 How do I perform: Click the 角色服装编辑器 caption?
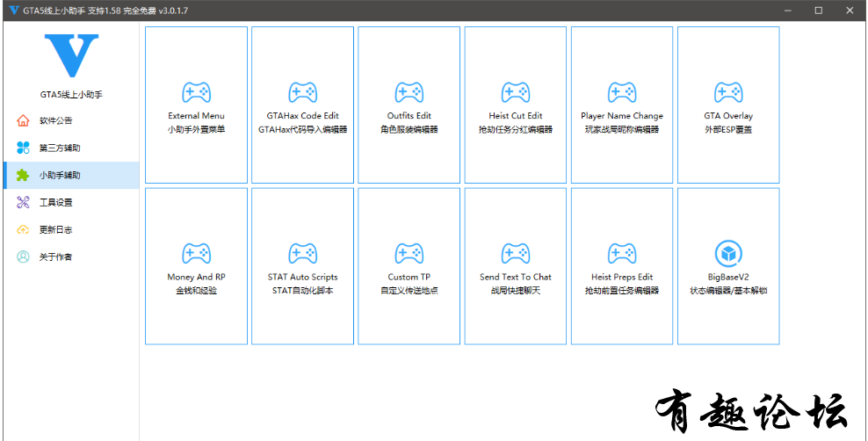[409, 129]
